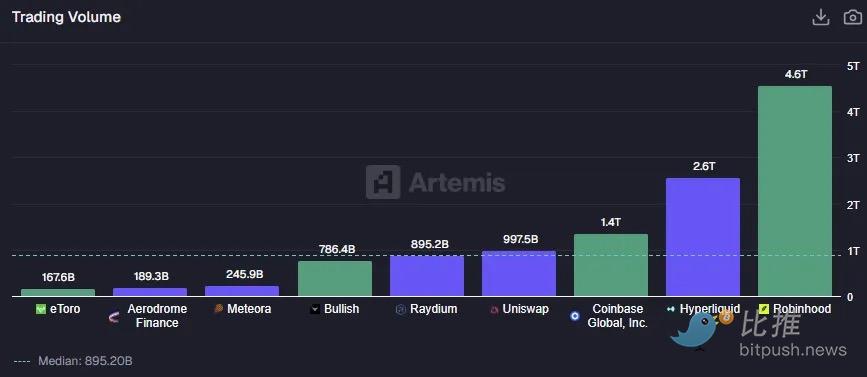Viewport: 867px width, 377px height.
Task: Click the 2.6T value label
Action: [x=703, y=166]
